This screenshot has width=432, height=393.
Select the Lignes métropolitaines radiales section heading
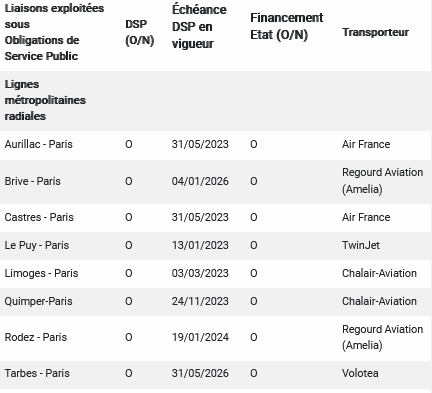pos(45,100)
